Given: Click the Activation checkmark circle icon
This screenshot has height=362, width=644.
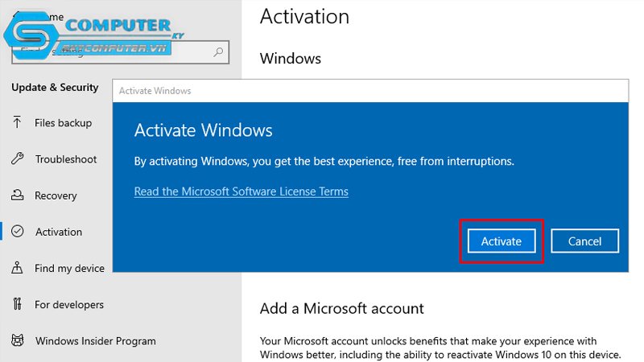Looking at the screenshot, I should pos(17,231).
